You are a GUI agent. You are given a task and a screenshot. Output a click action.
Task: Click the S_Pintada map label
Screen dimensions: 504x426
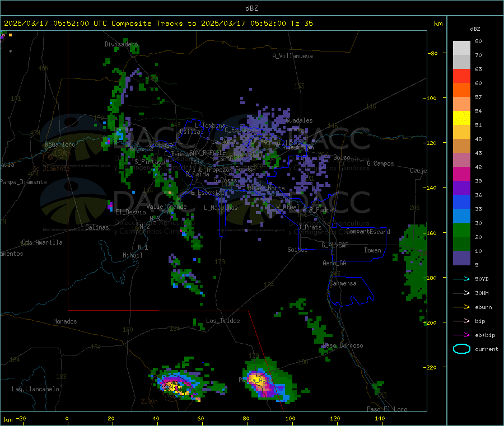150,162
